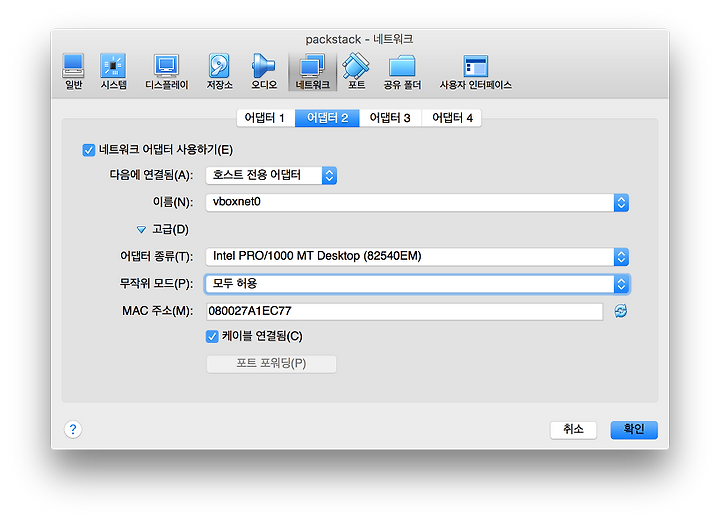Open the 포트 (Ports) settings icon
720x522 pixels.
356,72
